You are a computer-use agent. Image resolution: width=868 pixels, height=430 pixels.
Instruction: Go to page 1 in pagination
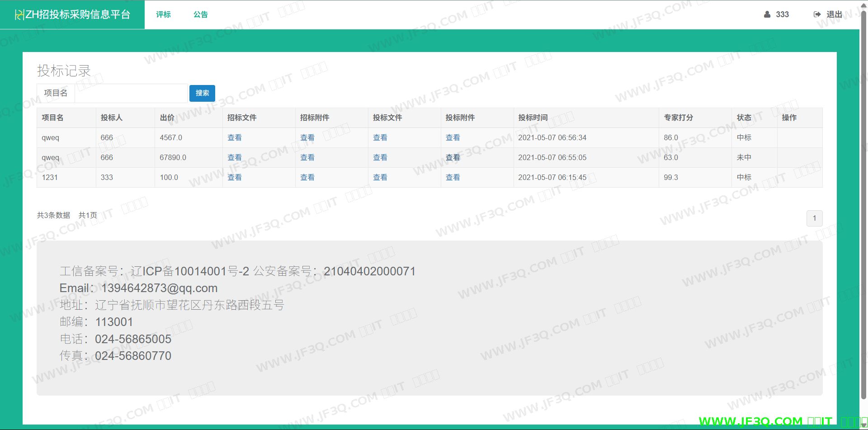click(x=814, y=218)
